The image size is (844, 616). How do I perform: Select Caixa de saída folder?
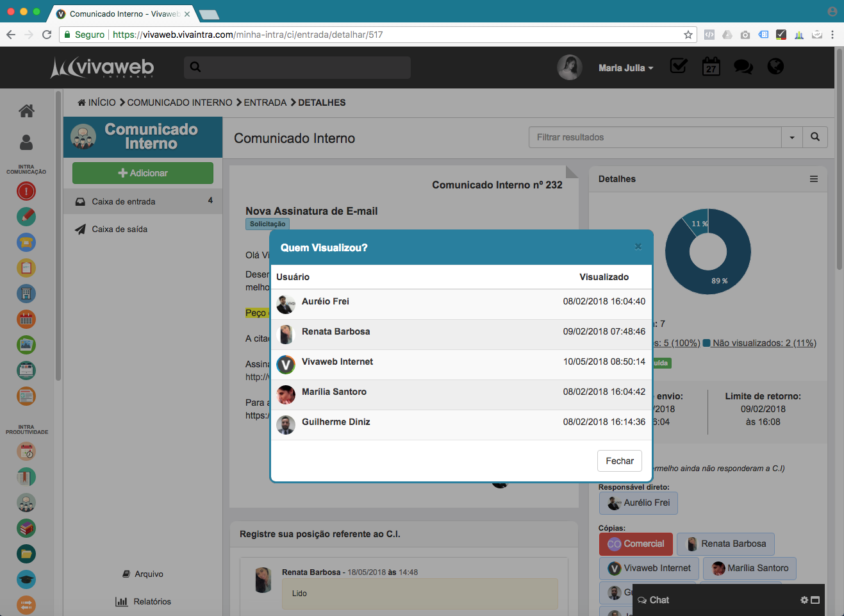point(120,229)
